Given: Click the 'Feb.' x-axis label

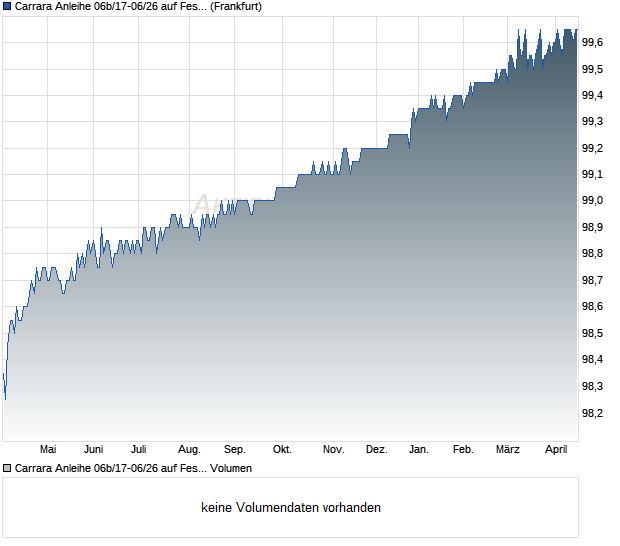Looking at the screenshot, I should [x=463, y=450].
